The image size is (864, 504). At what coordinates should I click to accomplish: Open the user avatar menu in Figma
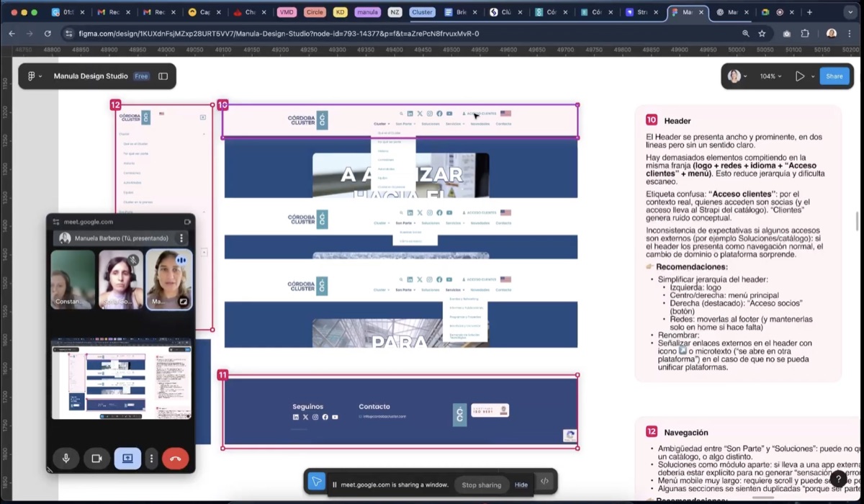point(737,76)
